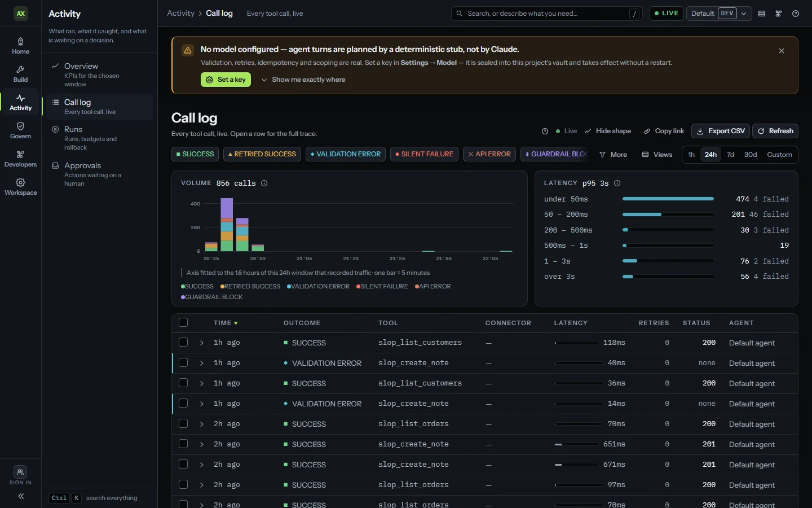Check the slop_list_customers 118ms row checkbox
Viewport: 812px width, 508px height.
point(183,343)
